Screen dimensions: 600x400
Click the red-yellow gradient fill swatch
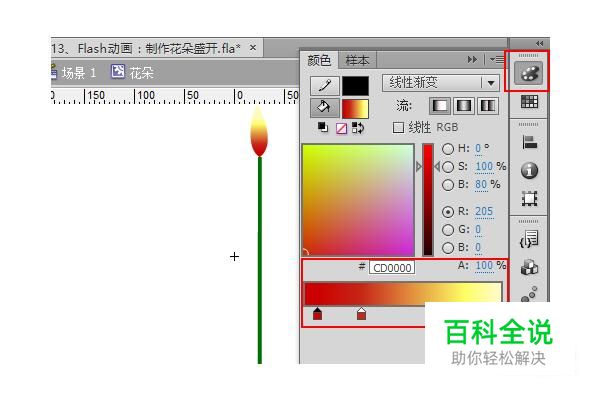point(355,108)
